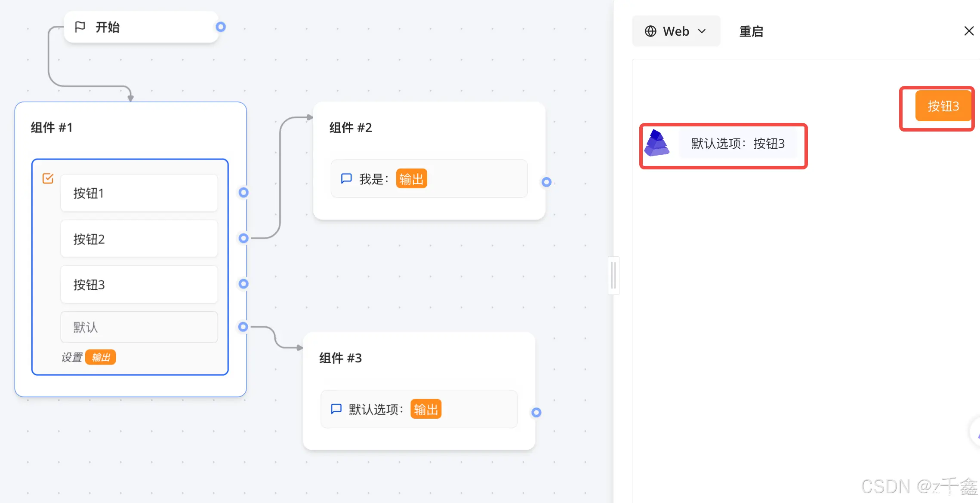980x503 pixels.
Task: Click the 我是： message text
Action: point(374,179)
